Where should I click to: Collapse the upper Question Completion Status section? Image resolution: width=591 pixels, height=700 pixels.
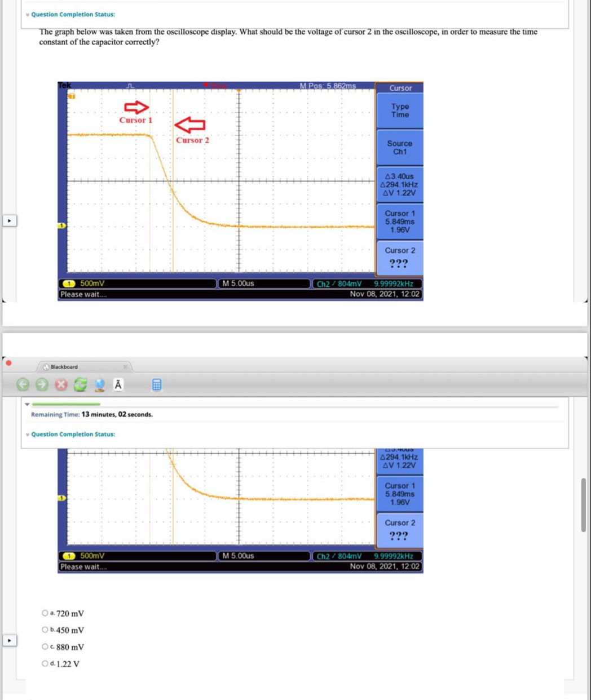coord(27,14)
